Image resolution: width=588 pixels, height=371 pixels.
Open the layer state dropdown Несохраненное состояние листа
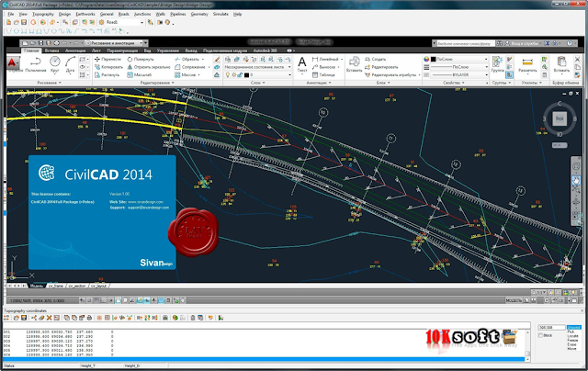click(x=257, y=67)
